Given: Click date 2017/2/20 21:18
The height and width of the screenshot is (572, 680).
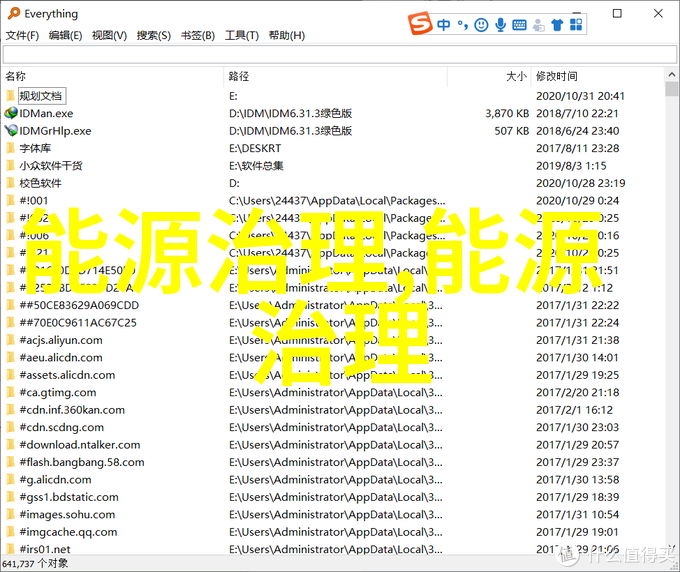Looking at the screenshot, I should point(578,392).
